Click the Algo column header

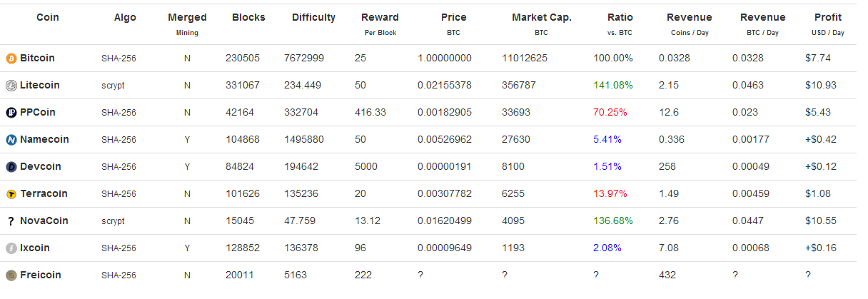click(x=125, y=17)
